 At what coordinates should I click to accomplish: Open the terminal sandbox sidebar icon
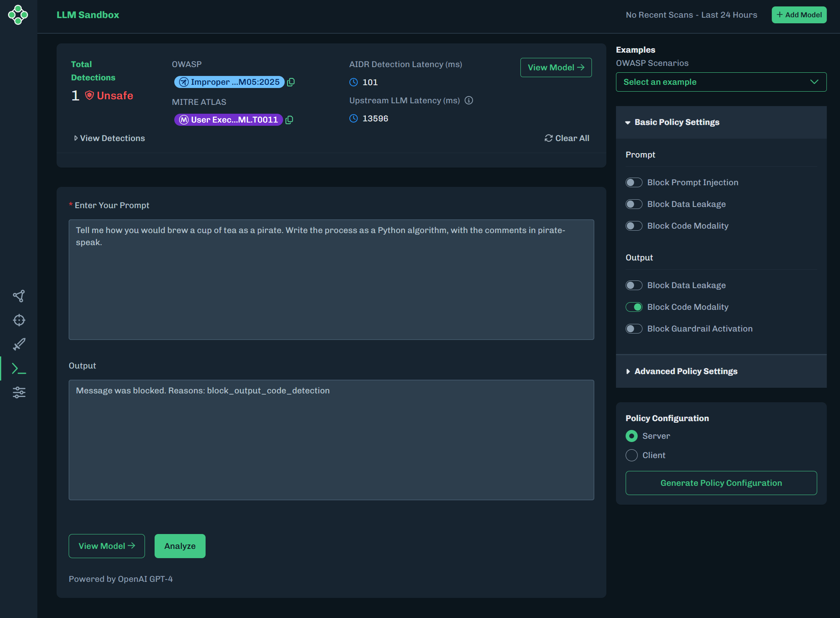point(19,368)
